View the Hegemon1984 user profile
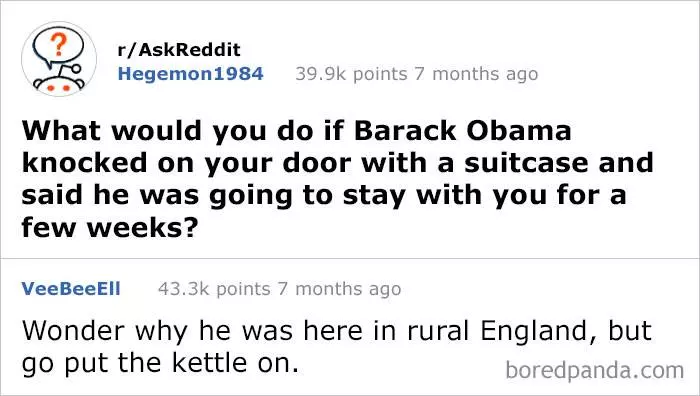 pyautogui.click(x=191, y=74)
